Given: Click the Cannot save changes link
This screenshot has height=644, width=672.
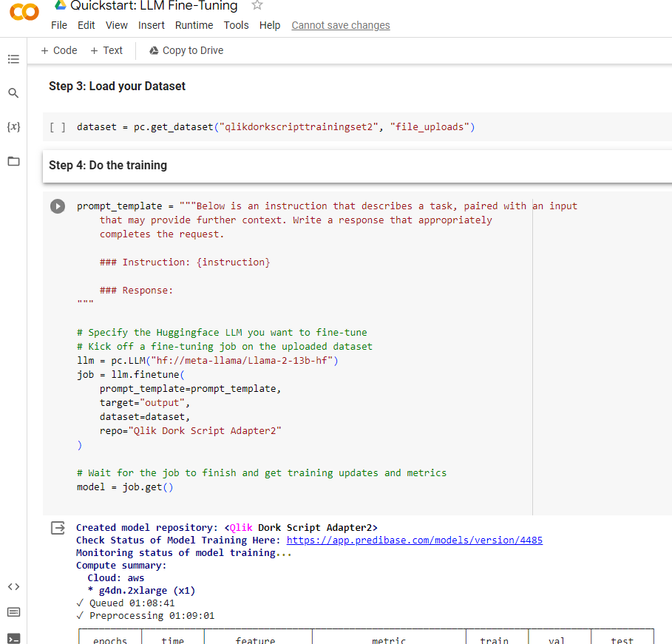Looking at the screenshot, I should (341, 25).
